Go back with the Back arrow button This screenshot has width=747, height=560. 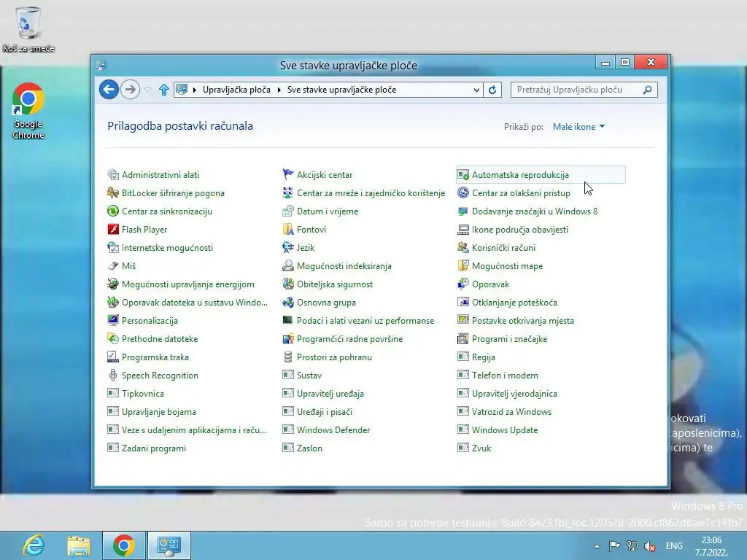(x=109, y=90)
